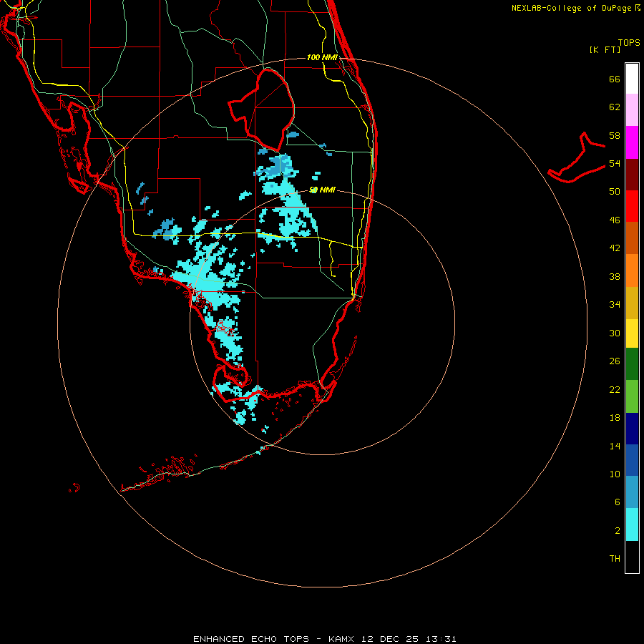Click the light blue legend swatch
This screenshot has height=644, width=644.
[x=632, y=492]
